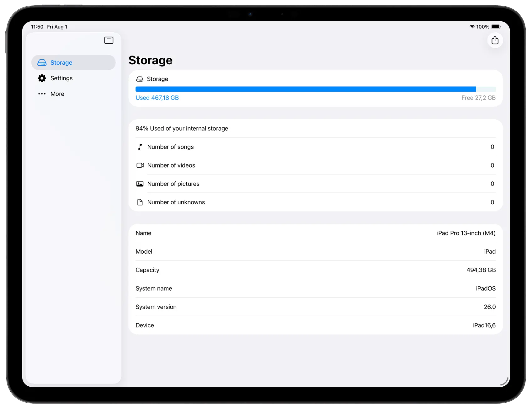Image resolution: width=532 pixels, height=408 pixels.
Task: Click the More ellipsis icon
Action: click(42, 94)
